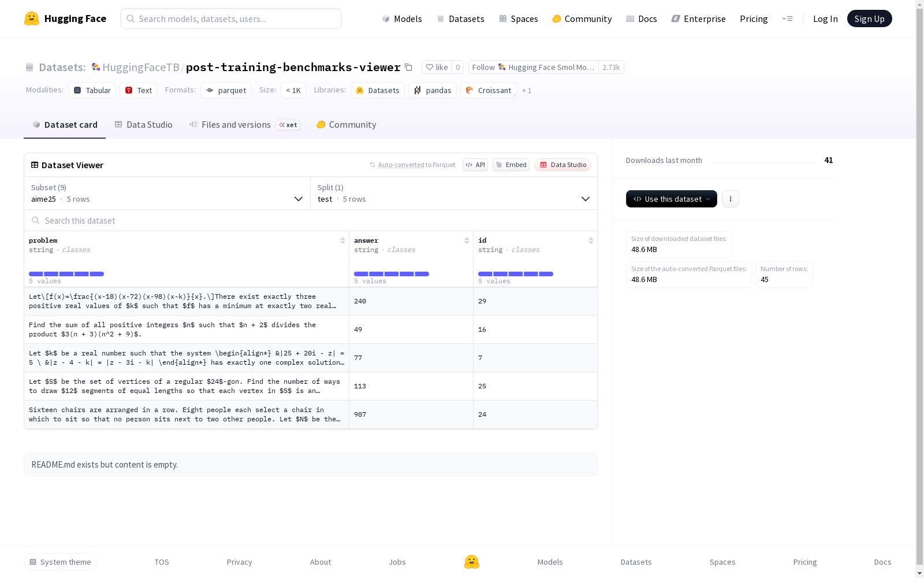Image resolution: width=924 pixels, height=578 pixels.
Task: Open the navigation overflow menu icon
Action: pos(787,18)
